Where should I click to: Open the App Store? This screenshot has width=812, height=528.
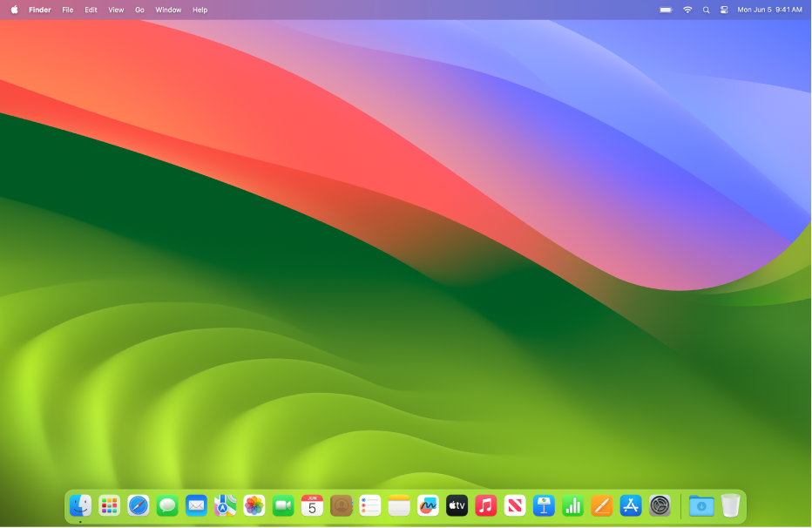tap(630, 505)
